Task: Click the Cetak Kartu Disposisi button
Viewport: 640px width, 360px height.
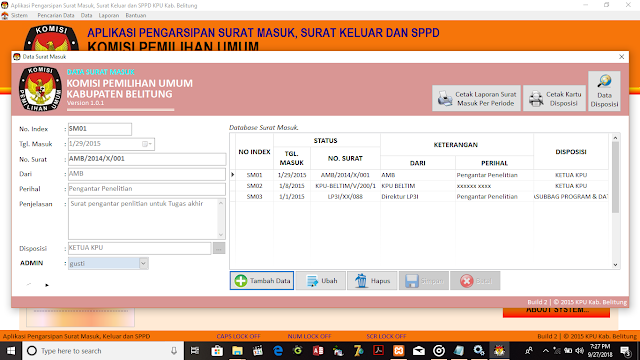Action: tap(554, 98)
